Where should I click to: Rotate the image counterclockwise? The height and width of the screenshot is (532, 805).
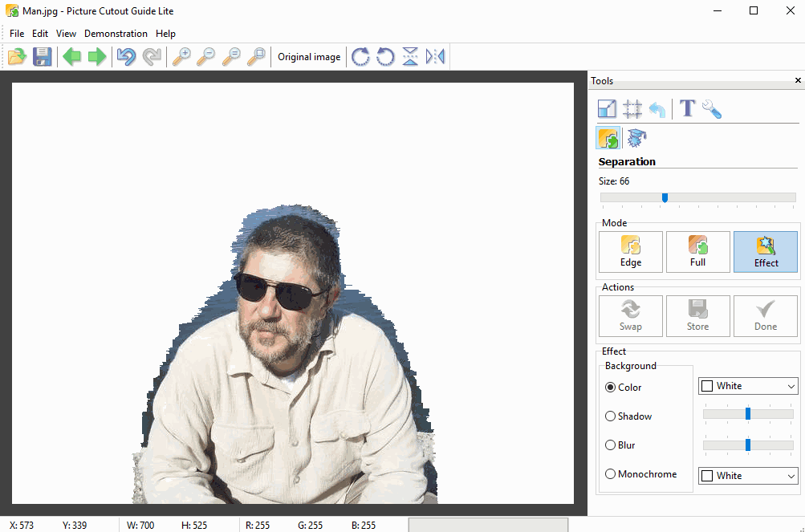point(385,56)
